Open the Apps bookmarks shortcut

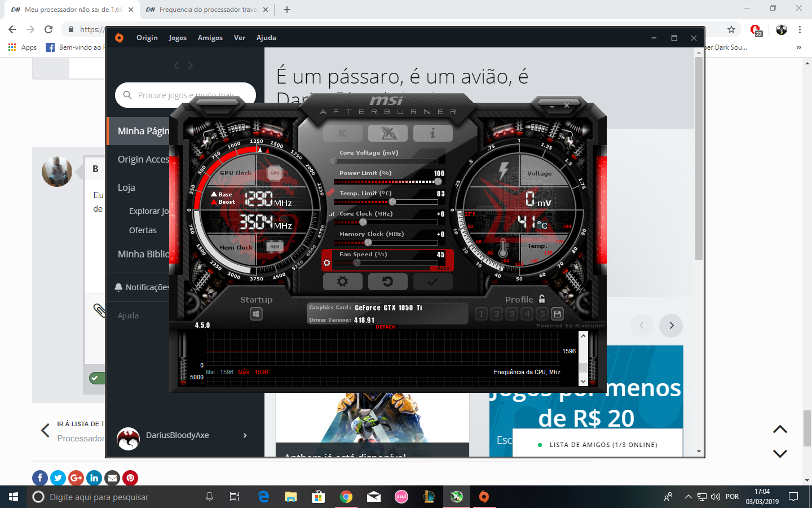(23, 47)
